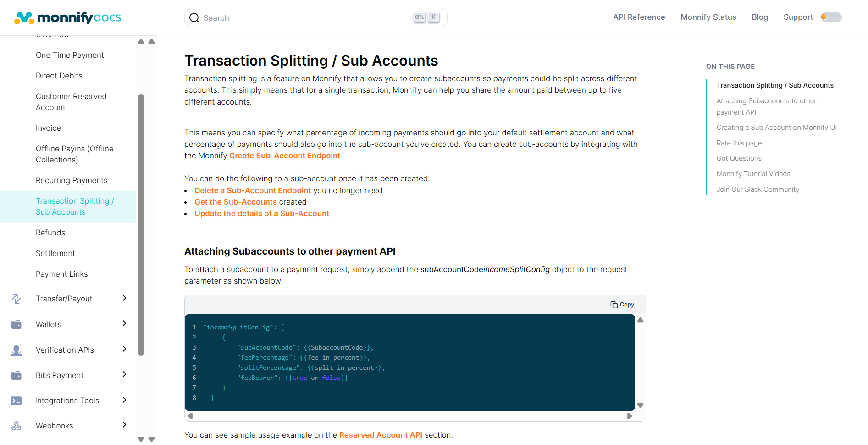Open the Create Sub-Account Endpoint link

[284, 156]
